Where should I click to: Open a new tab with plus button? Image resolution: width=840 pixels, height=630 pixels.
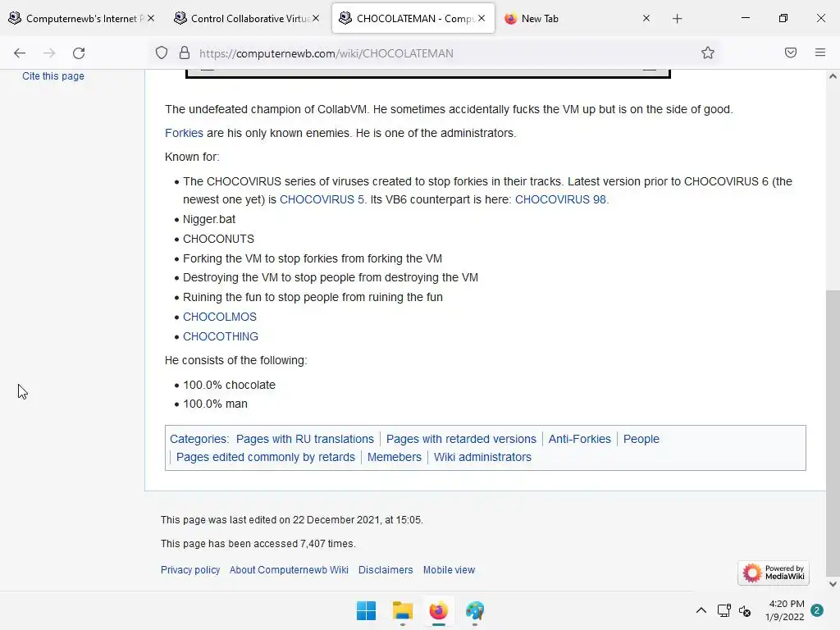[x=677, y=19]
